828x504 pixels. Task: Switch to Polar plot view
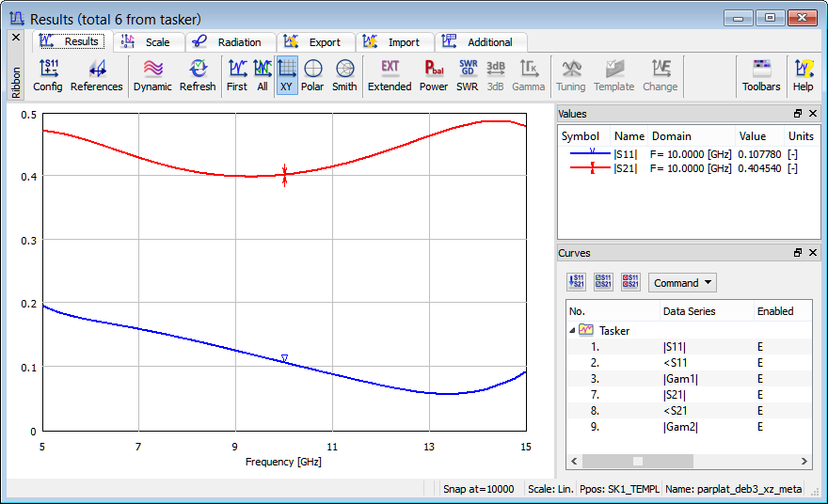click(312, 75)
